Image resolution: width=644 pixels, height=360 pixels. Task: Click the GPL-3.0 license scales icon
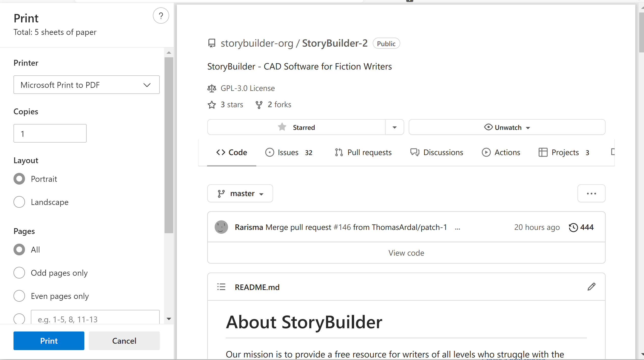point(211,88)
